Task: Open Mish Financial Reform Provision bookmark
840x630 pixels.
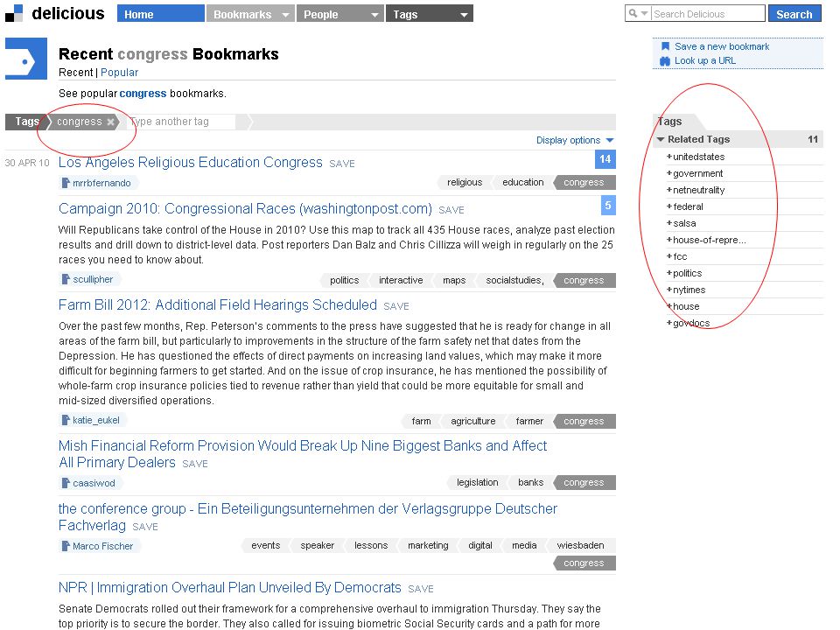Action: click(x=303, y=454)
